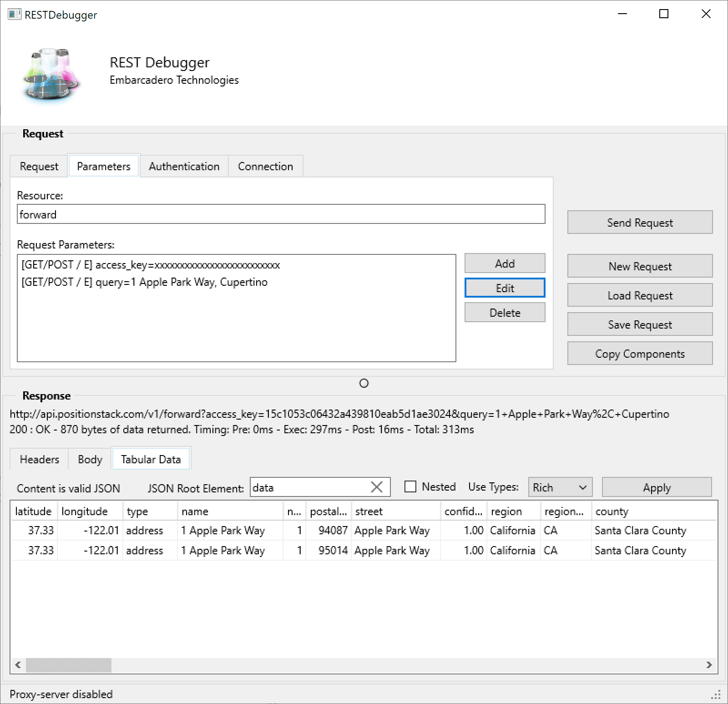Image resolution: width=728 pixels, height=704 pixels.
Task: Click the RESTDebugger title bar app icon
Action: pos(14,14)
